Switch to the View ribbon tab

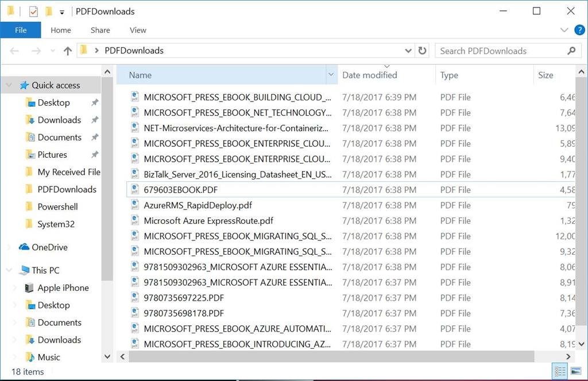(x=138, y=30)
